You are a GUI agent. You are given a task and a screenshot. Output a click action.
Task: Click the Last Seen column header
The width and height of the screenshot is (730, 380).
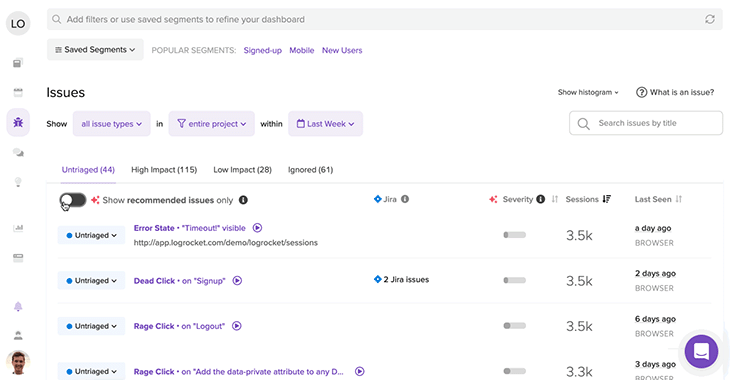tap(653, 199)
